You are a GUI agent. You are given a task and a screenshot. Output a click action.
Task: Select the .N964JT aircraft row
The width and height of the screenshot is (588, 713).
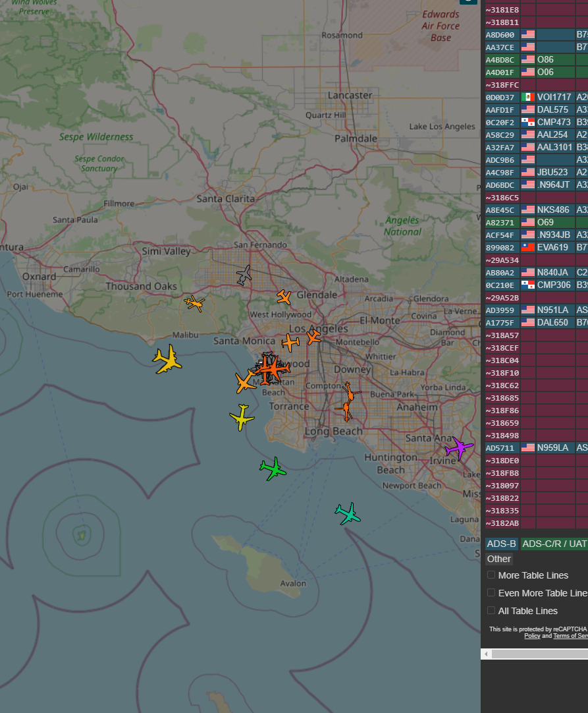[536, 185]
